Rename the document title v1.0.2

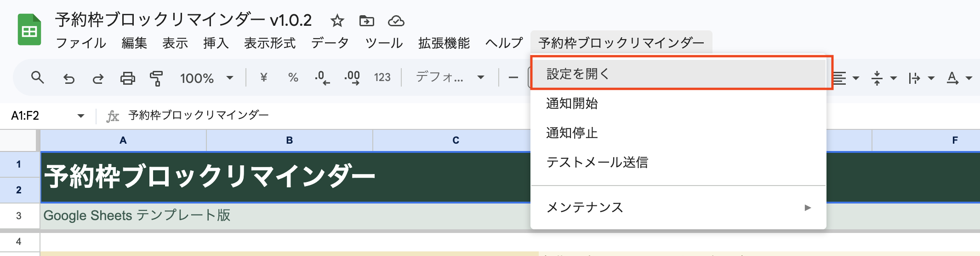click(x=183, y=20)
